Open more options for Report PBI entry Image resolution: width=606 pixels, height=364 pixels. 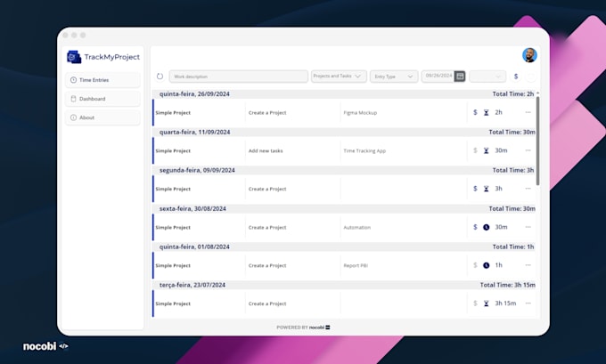coord(528,265)
